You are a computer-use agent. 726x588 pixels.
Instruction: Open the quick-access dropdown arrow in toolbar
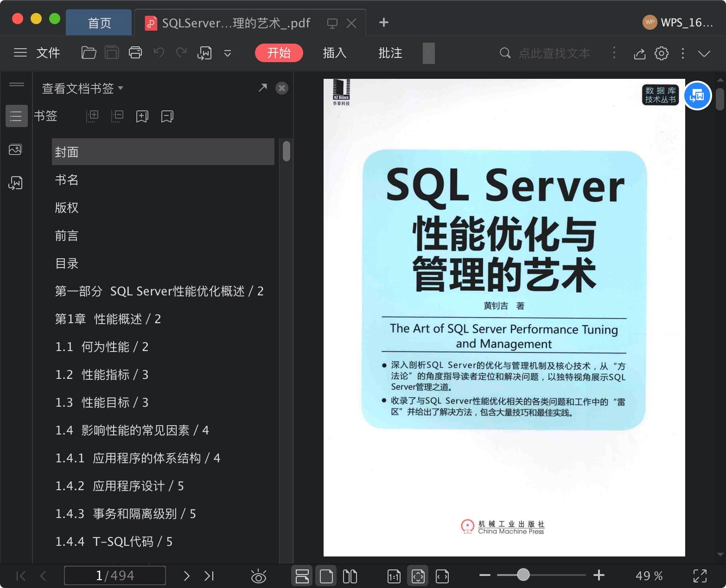(x=228, y=53)
